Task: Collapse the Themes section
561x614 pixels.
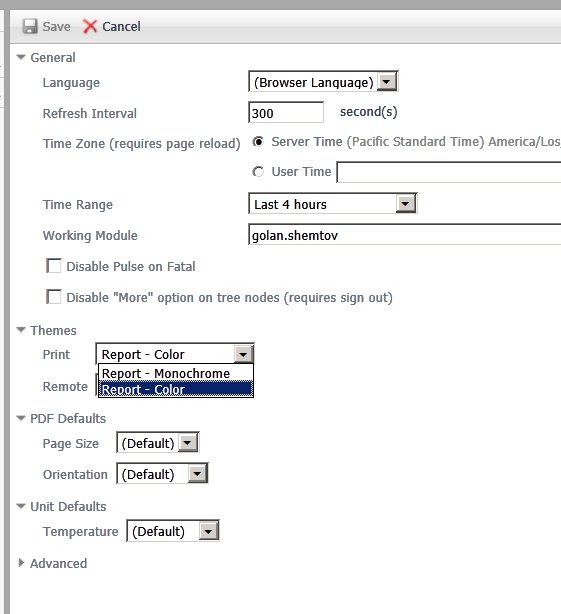Action: pyautogui.click(x=21, y=330)
